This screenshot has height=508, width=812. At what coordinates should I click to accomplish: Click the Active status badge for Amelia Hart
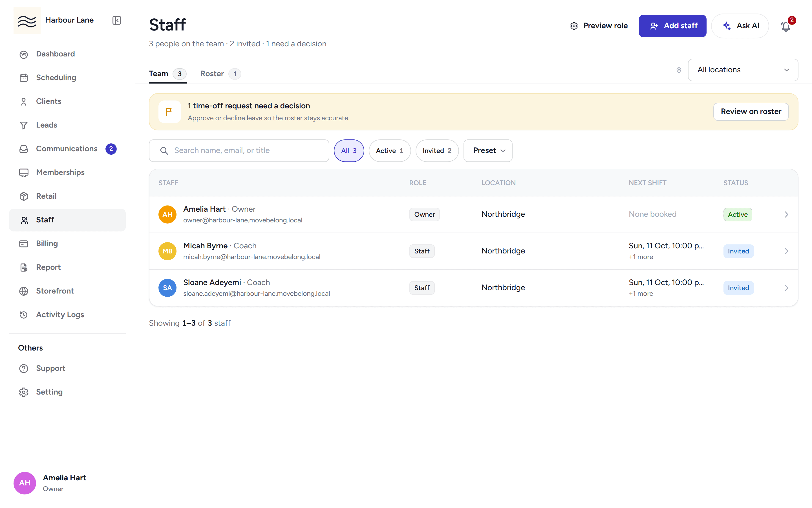pos(738,214)
